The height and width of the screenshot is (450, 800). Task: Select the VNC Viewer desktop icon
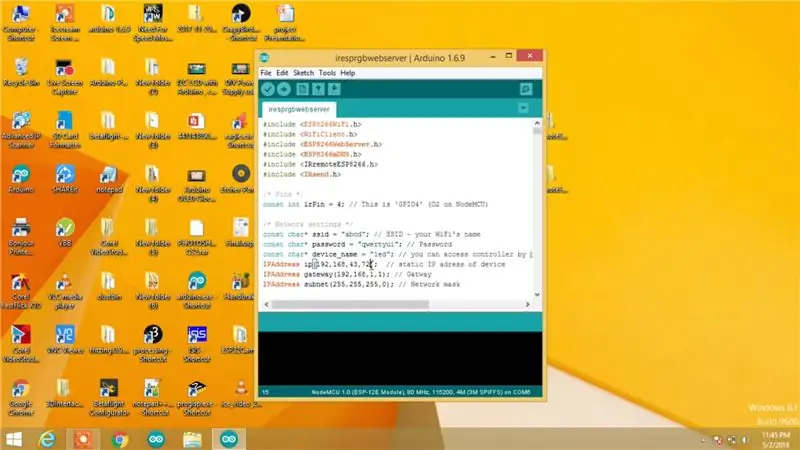pyautogui.click(x=65, y=340)
